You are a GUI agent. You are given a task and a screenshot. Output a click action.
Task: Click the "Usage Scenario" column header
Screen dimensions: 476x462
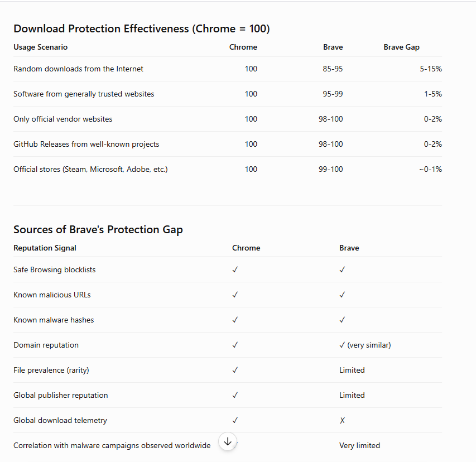click(40, 47)
